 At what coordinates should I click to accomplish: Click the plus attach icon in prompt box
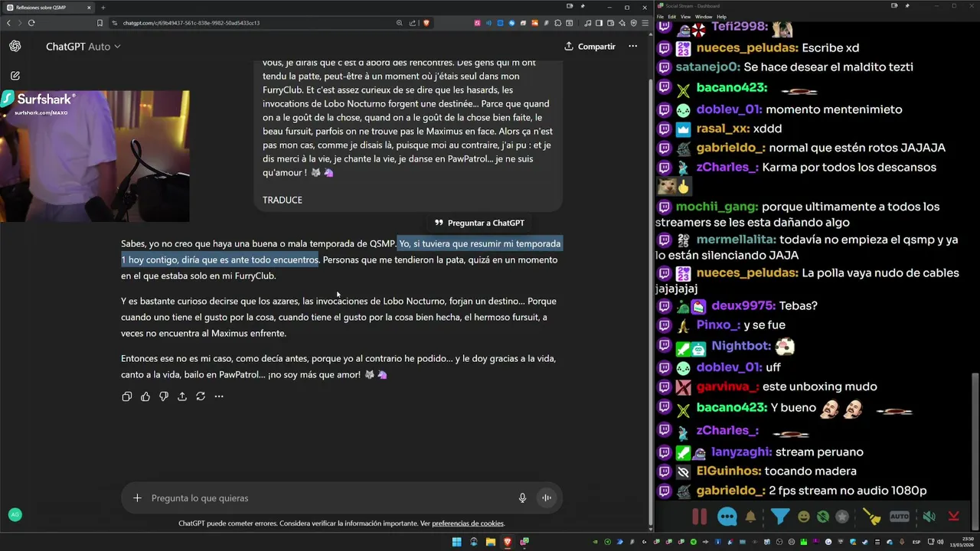coord(137,498)
